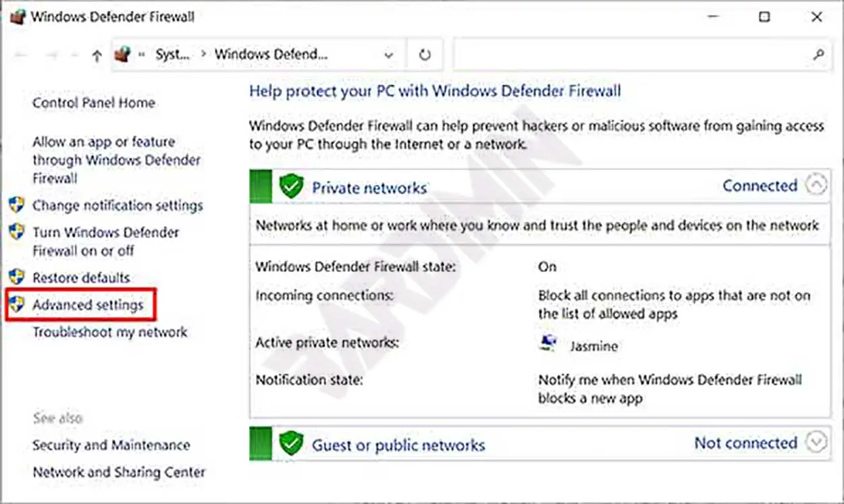Go to Control Panel Home

tap(93, 103)
